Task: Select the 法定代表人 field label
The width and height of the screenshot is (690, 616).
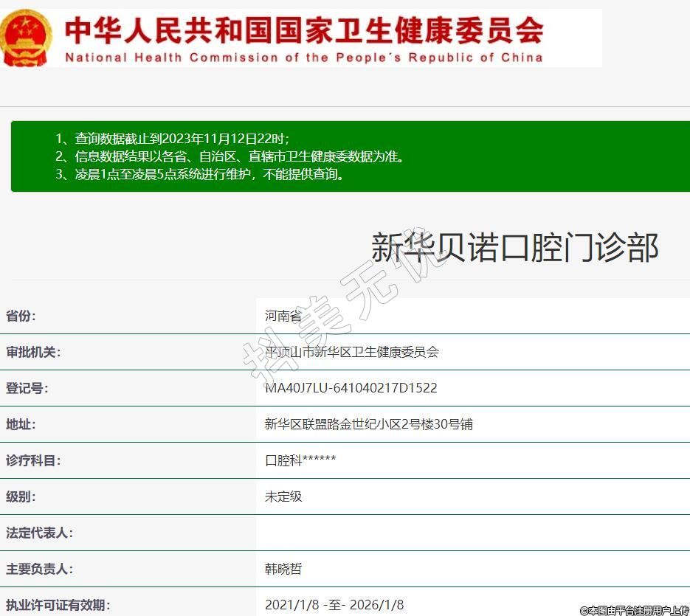Action: coord(39,533)
